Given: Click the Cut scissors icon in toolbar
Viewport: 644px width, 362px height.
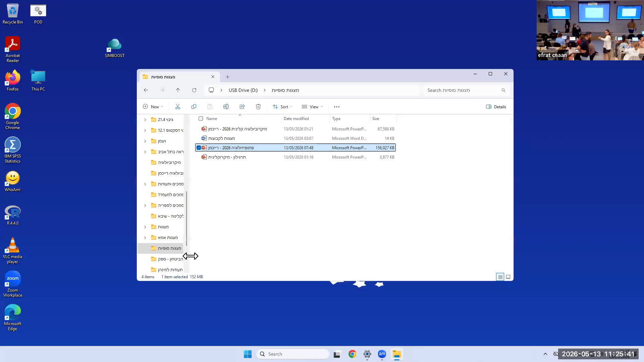Looking at the screenshot, I should point(178,107).
